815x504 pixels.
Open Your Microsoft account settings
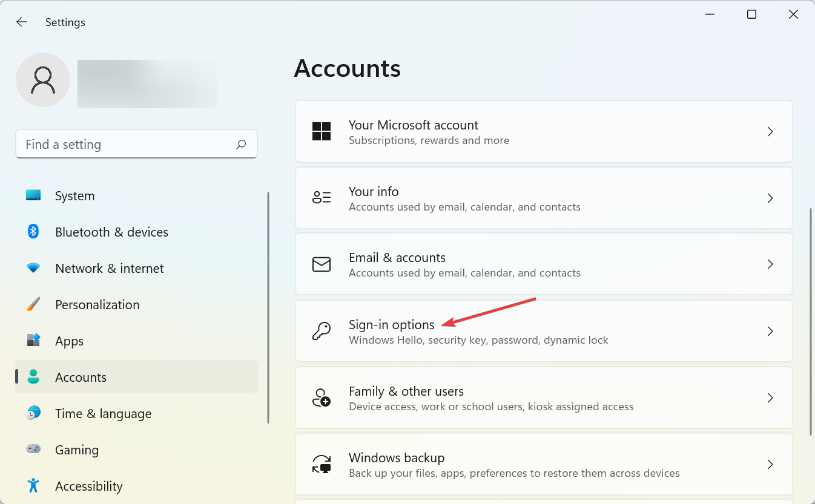pyautogui.click(x=543, y=131)
